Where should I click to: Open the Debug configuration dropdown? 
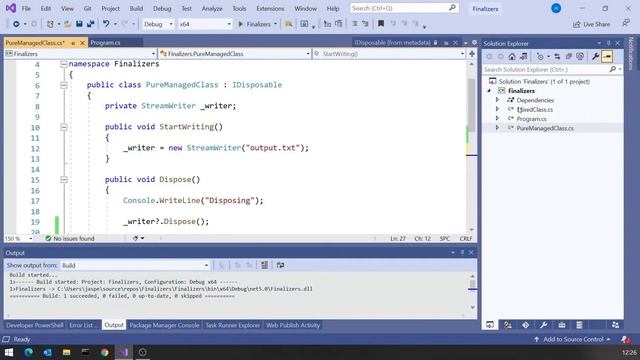(158, 24)
